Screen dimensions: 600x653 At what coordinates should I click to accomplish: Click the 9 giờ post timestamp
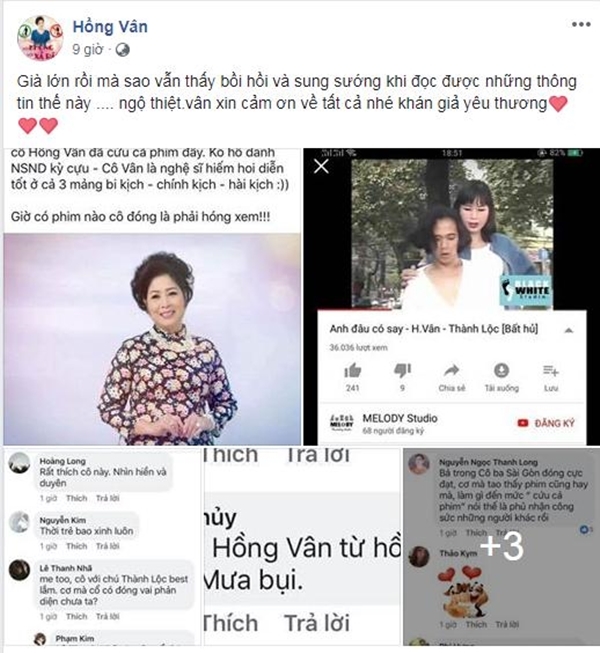coord(88,50)
